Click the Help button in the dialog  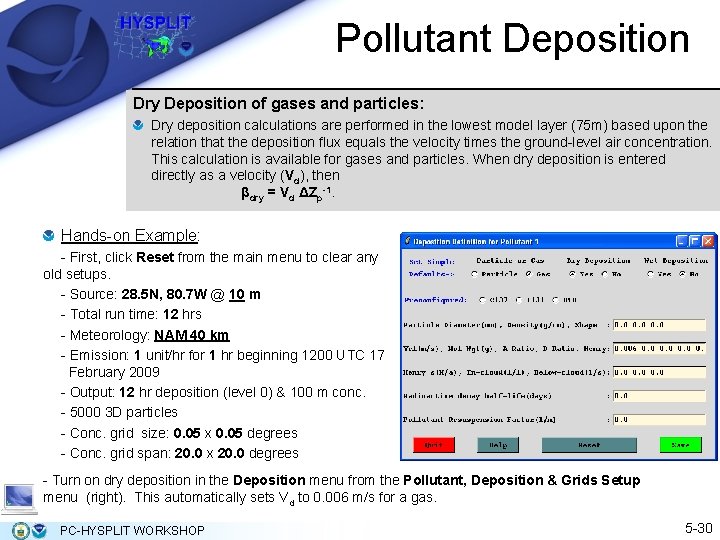click(498, 444)
